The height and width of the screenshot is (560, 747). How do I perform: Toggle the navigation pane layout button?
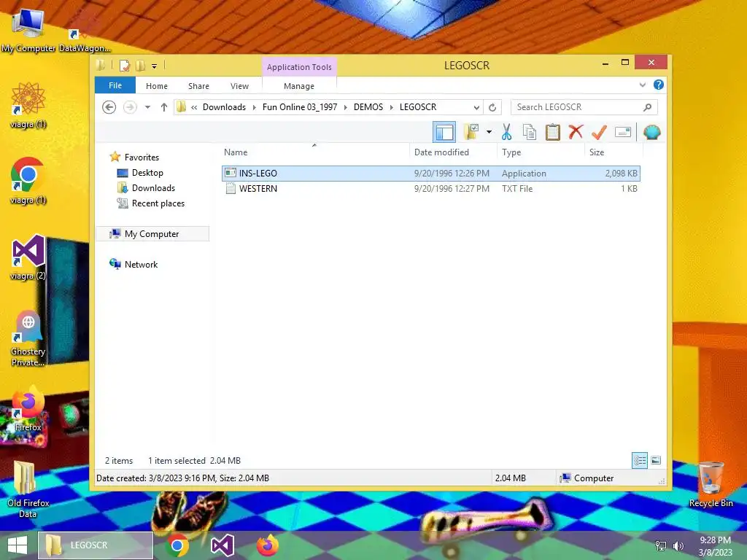pyautogui.click(x=444, y=132)
